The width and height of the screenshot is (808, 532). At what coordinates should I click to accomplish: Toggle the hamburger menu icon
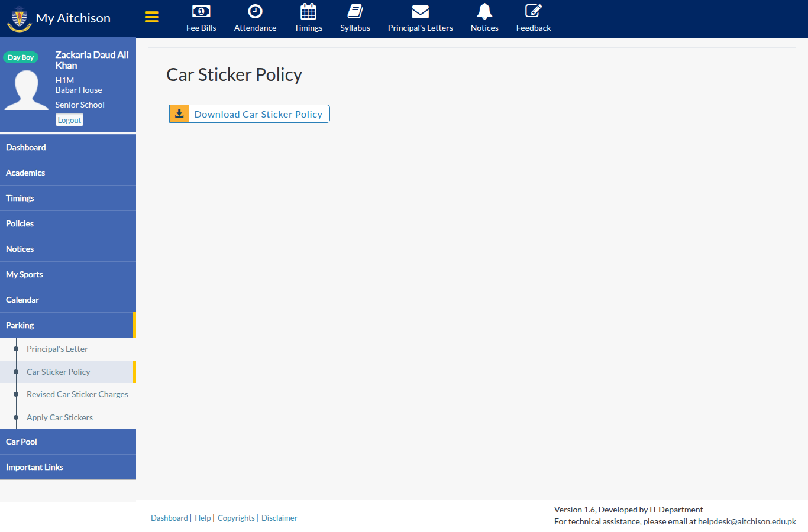[x=151, y=17]
